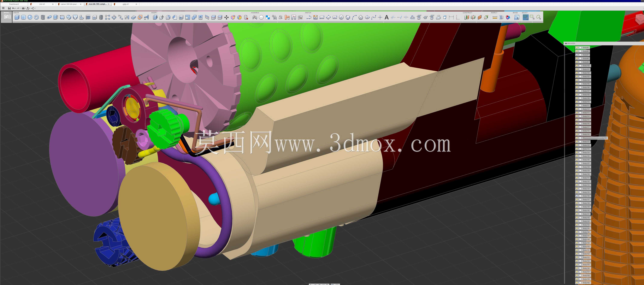Open the Appearance color wheel tool

pyautogui.click(x=239, y=17)
